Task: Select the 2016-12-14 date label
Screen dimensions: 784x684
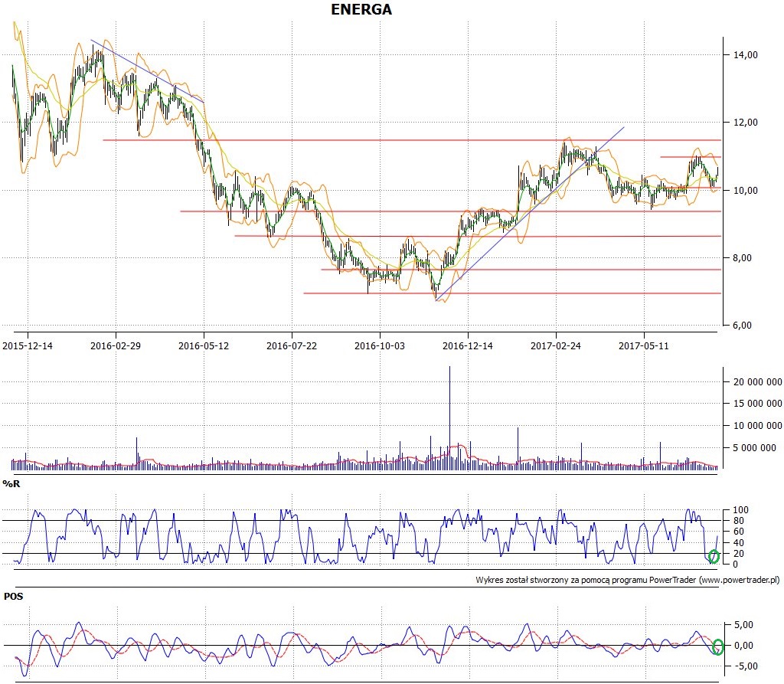Action: (x=468, y=345)
